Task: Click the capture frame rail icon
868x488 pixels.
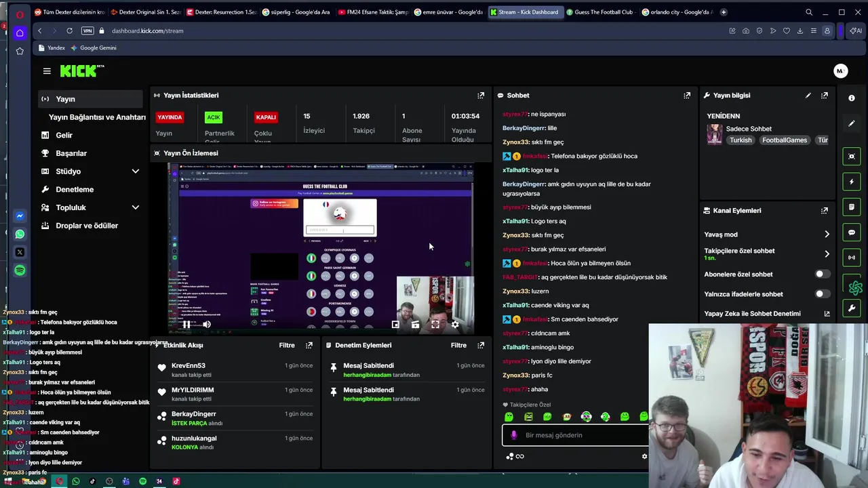Action: pyautogui.click(x=852, y=157)
